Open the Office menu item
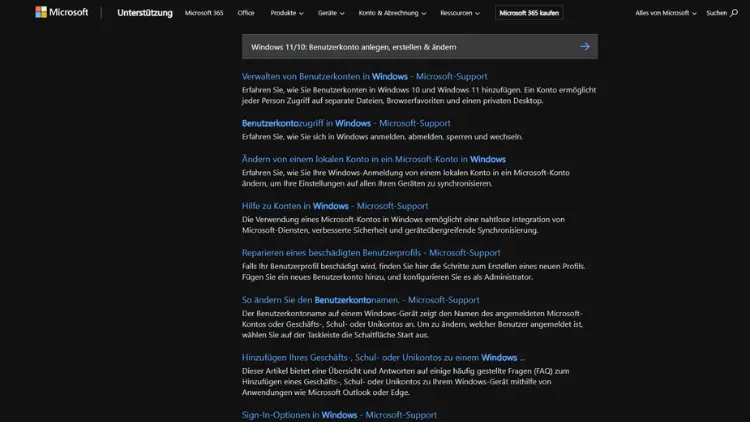The width and height of the screenshot is (750, 422). [246, 13]
